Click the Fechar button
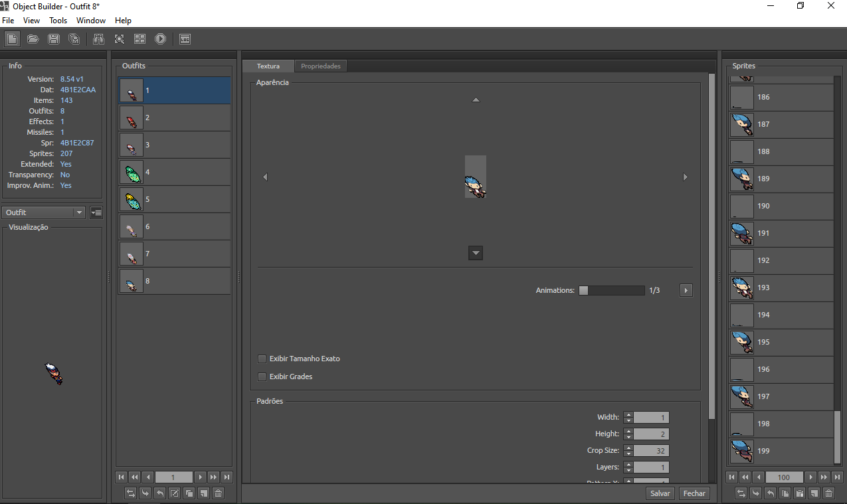Viewport: 847px width, 504px height. click(x=694, y=493)
